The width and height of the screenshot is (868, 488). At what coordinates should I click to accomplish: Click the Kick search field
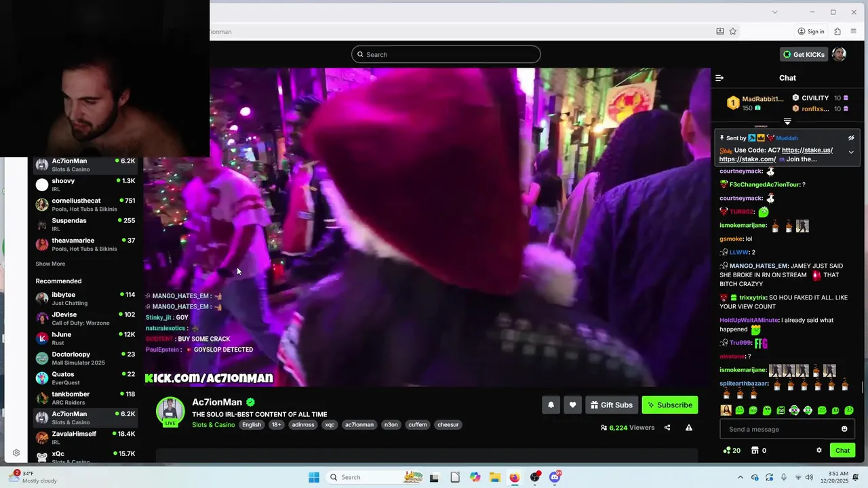point(446,54)
